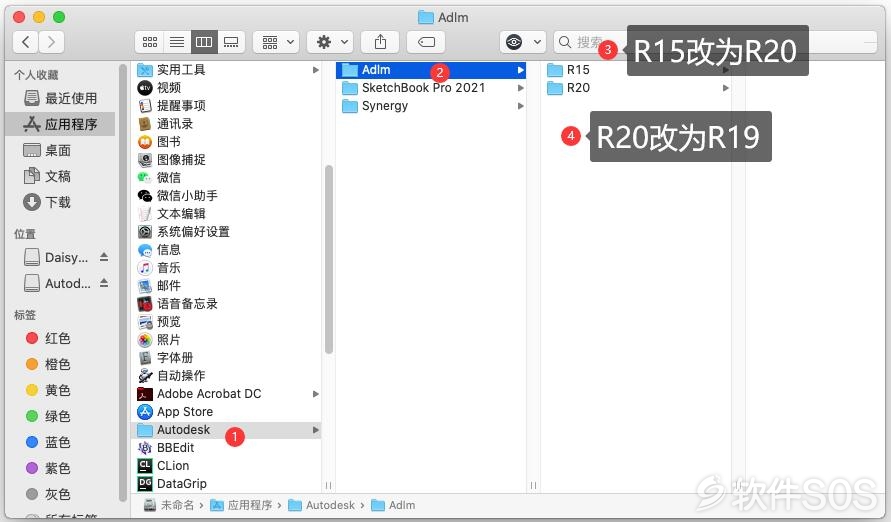Select the 照片 app

coord(227,340)
